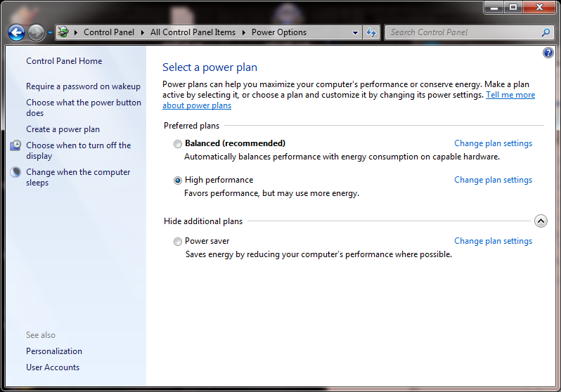Click into the Search Control Panel field
Screen dimensions: 561x392
460,32
